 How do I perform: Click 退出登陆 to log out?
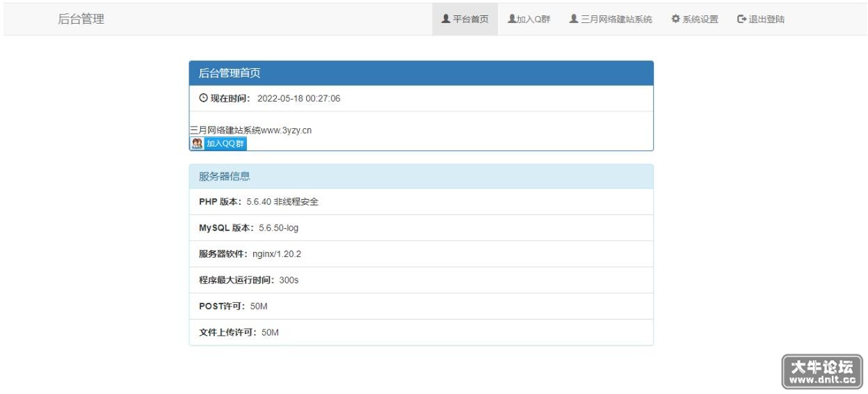(x=761, y=19)
